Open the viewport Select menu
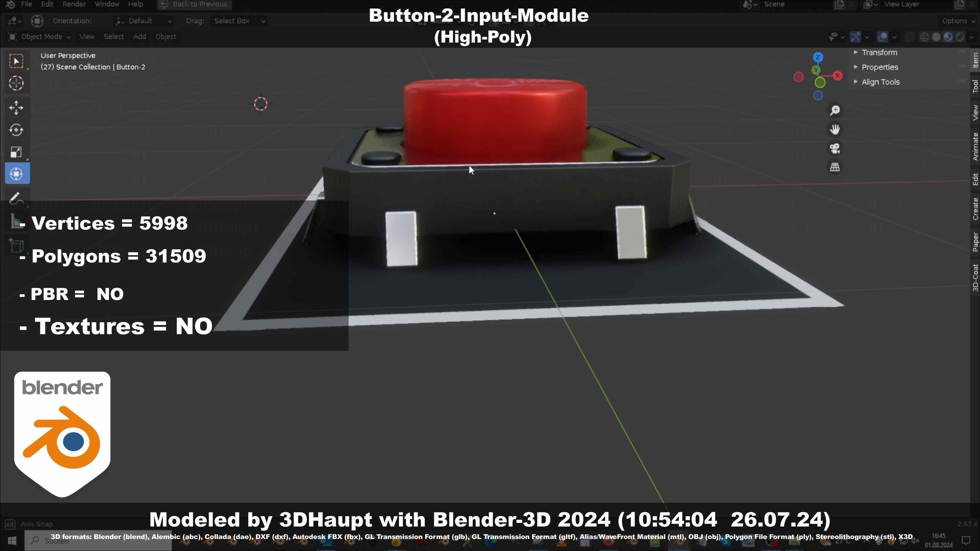Viewport: 980px width, 551px height. tap(114, 37)
